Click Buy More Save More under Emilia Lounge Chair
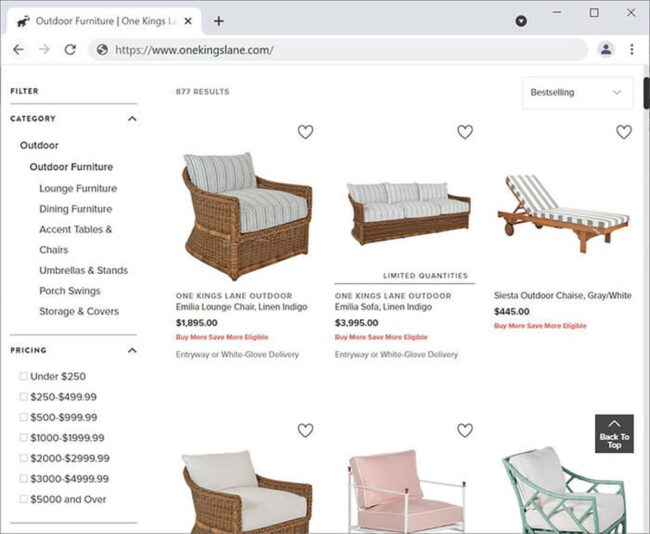 click(222, 337)
